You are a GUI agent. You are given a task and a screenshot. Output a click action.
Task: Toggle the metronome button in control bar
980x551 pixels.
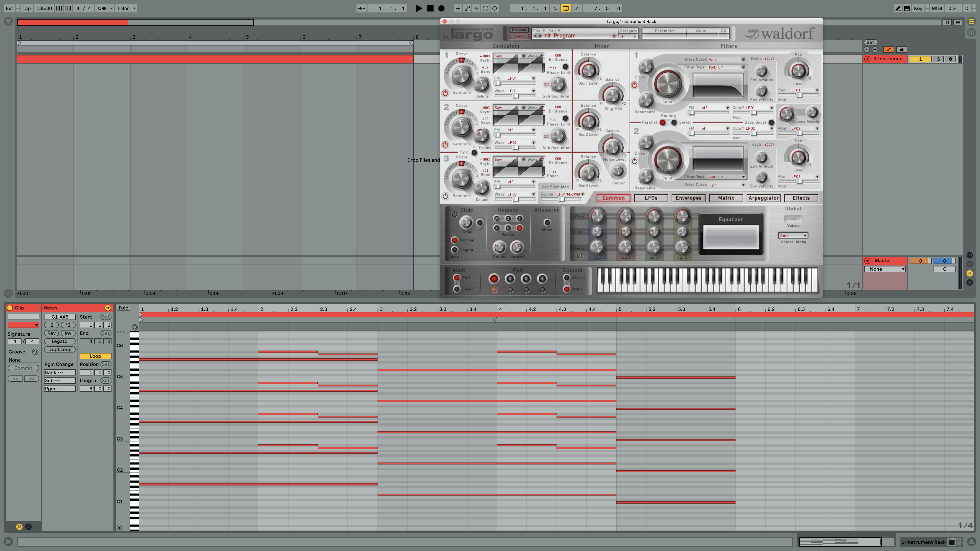(102, 8)
